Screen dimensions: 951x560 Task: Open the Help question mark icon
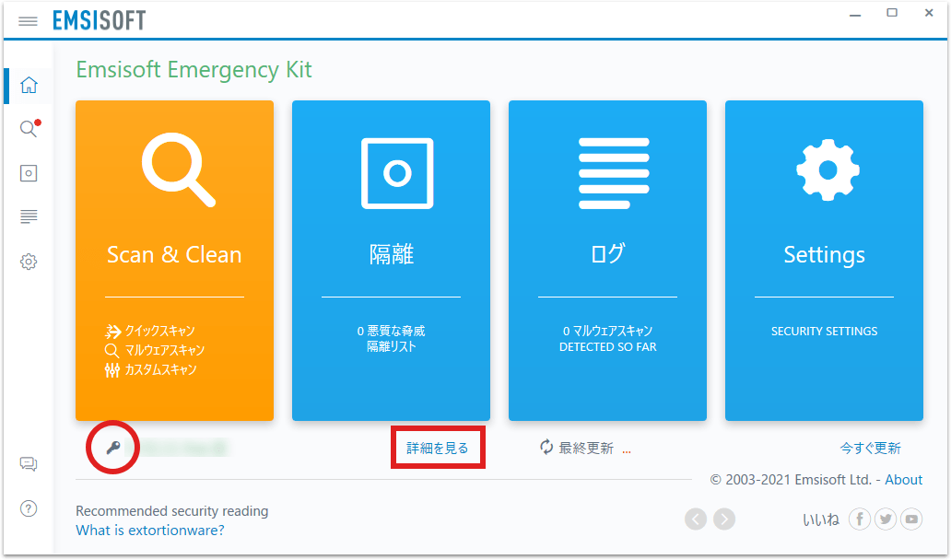click(29, 508)
